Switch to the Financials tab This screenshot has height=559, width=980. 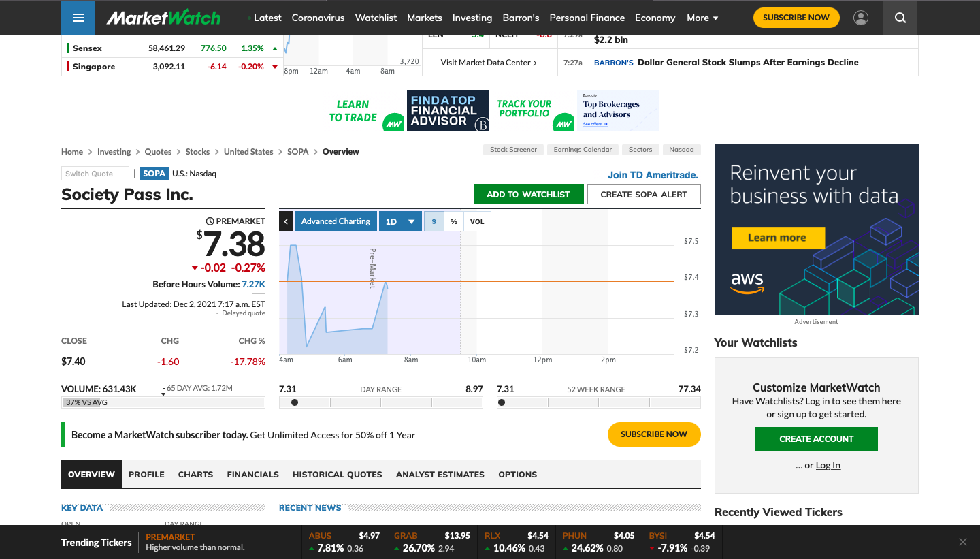[253, 475]
